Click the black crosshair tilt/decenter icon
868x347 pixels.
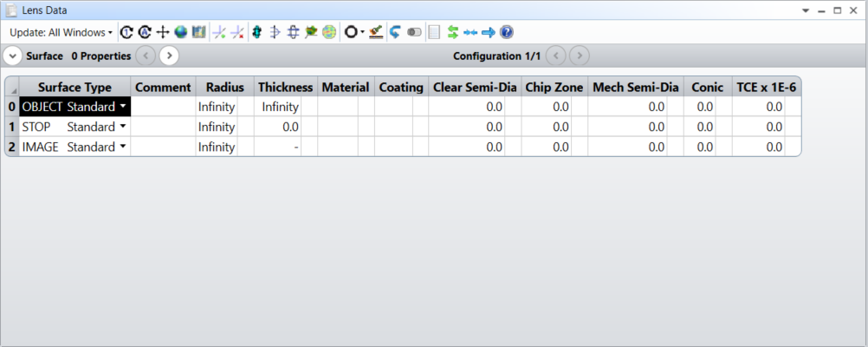point(162,33)
